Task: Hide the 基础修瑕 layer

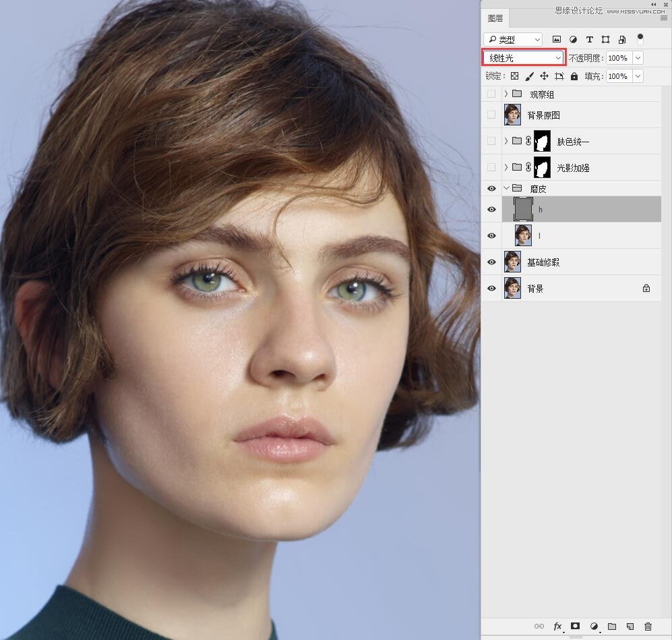Action: pos(491,262)
